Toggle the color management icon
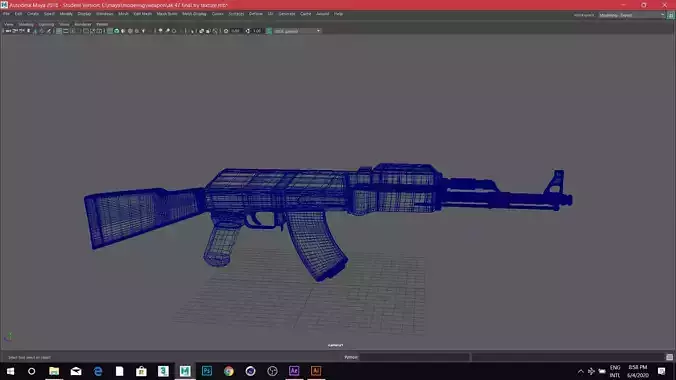 tap(269, 31)
